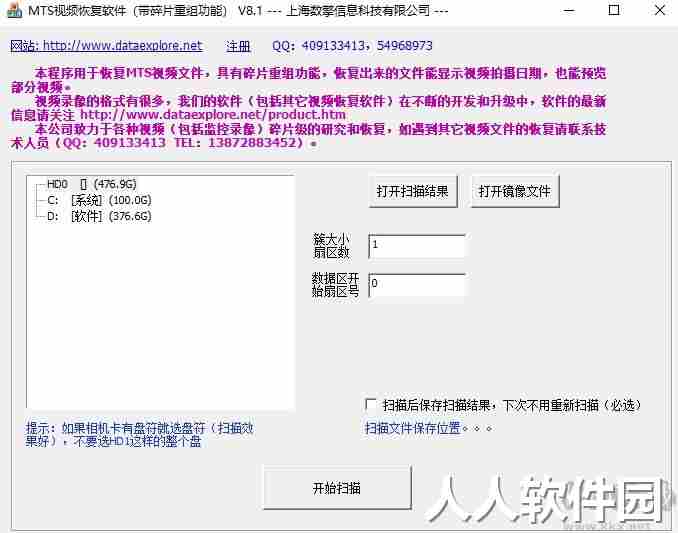678x533 pixels.
Task: Enable 扫描后保存扫描结果 checkbox
Action: tap(371, 404)
